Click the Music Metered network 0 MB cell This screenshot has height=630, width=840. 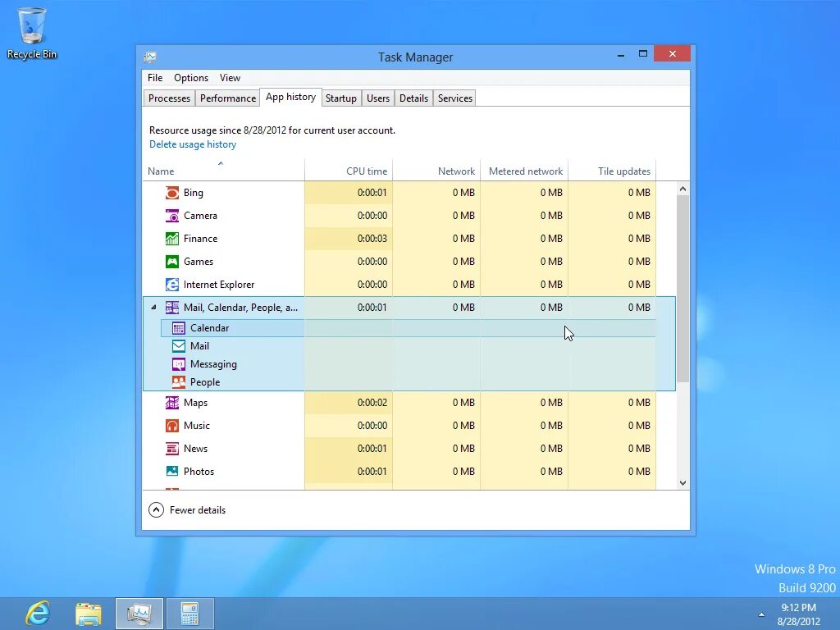[524, 426]
